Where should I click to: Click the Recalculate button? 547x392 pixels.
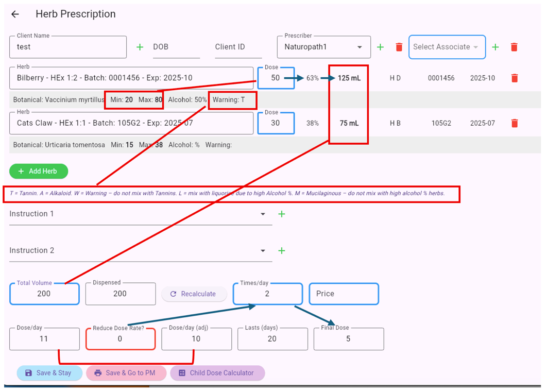194,294
